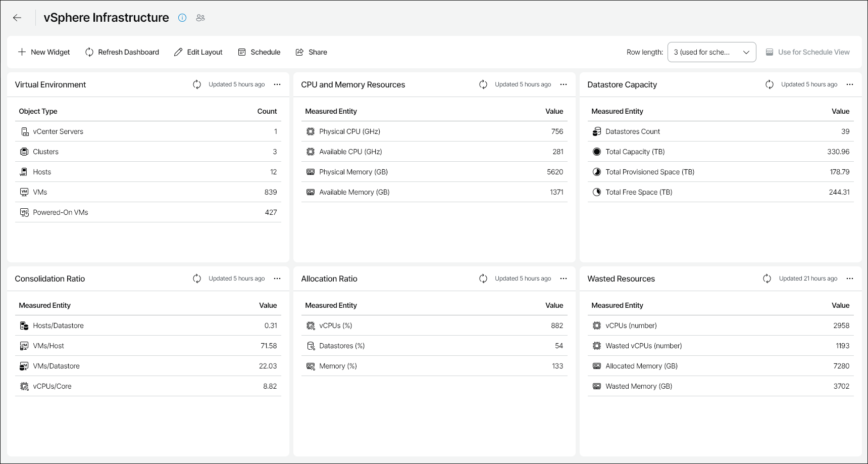
Task: Click the Total Free Space pie icon
Action: (x=597, y=192)
